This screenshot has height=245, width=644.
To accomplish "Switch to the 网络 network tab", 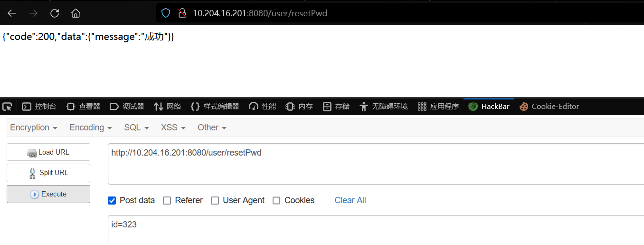I will (168, 107).
